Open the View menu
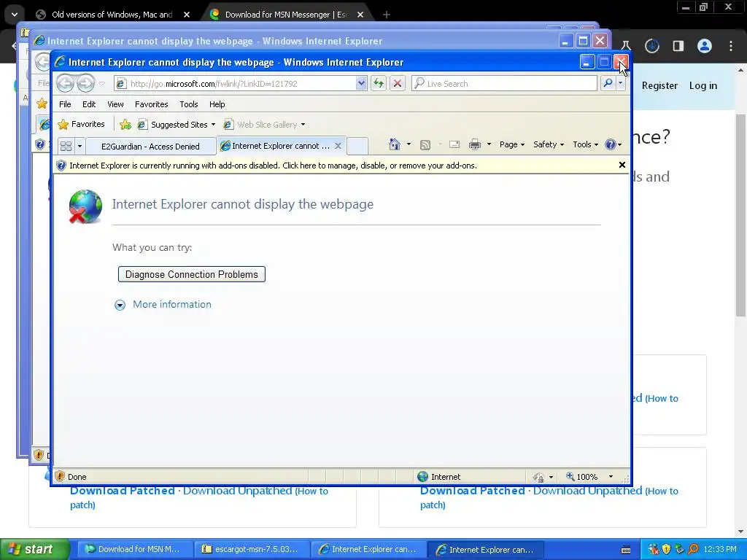The height and width of the screenshot is (560, 747). [x=115, y=104]
